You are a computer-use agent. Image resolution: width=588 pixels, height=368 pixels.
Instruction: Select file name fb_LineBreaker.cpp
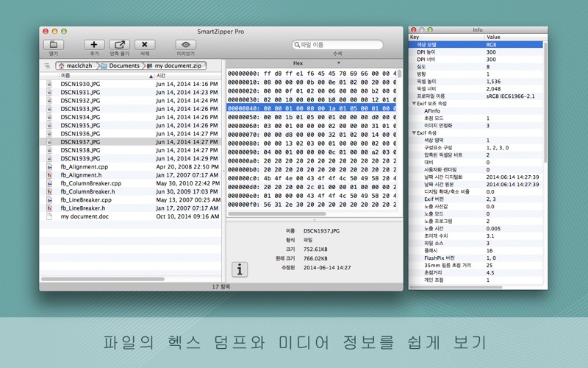click(86, 199)
